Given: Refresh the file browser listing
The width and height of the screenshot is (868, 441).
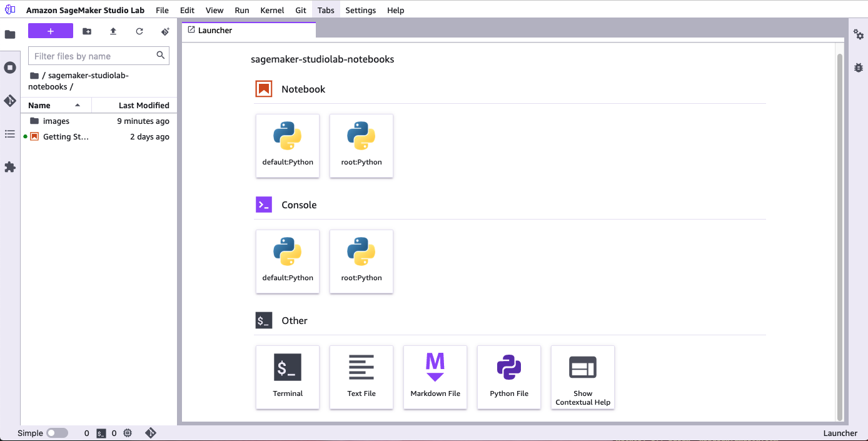Looking at the screenshot, I should [139, 31].
